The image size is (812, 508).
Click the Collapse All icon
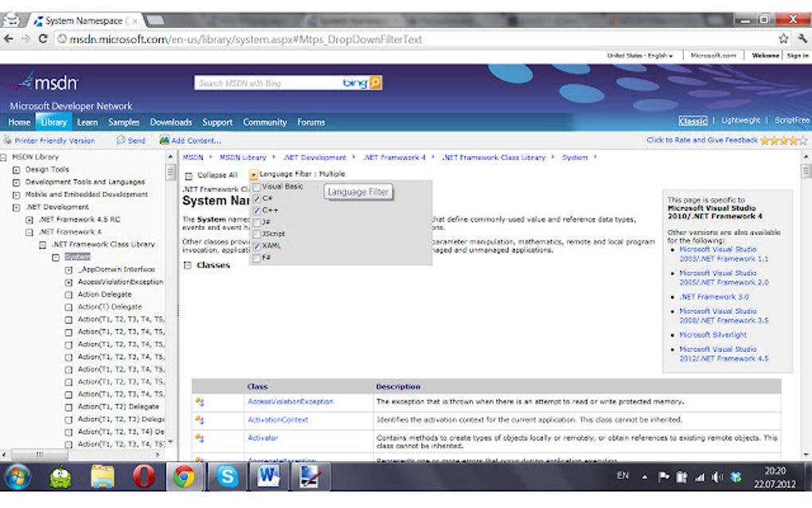[188, 174]
